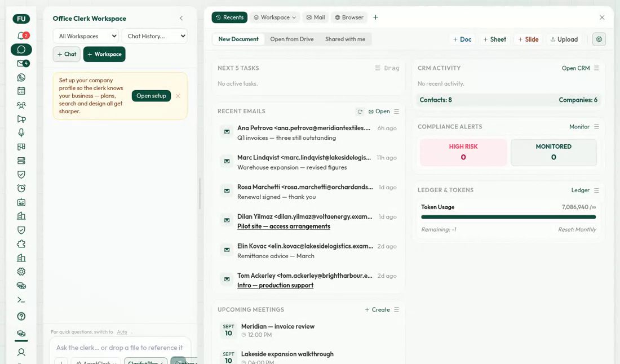The width and height of the screenshot is (620, 364).
Task: Create a new Doc
Action: tap(462, 39)
